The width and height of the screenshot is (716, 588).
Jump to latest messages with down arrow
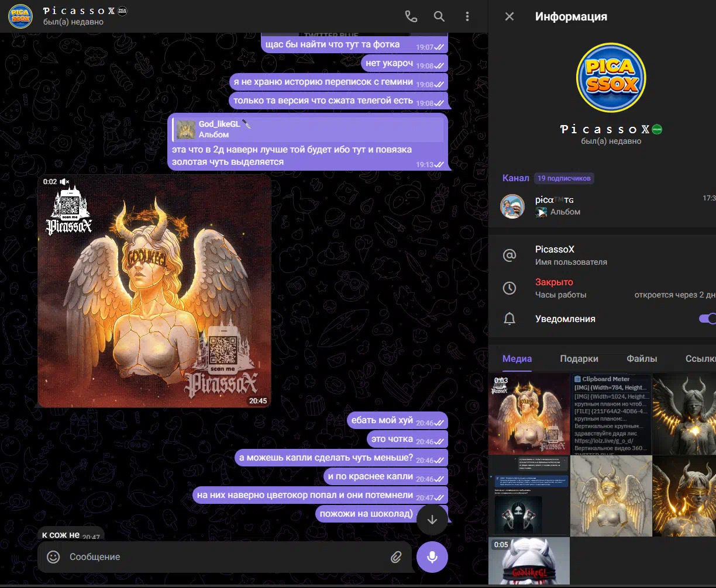tap(432, 520)
